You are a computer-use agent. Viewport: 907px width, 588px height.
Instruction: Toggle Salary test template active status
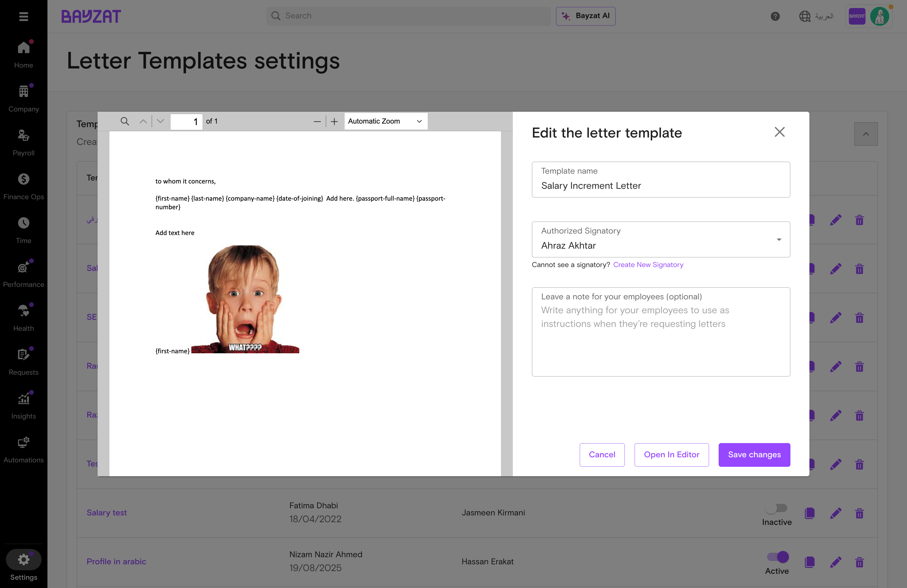[776, 508]
